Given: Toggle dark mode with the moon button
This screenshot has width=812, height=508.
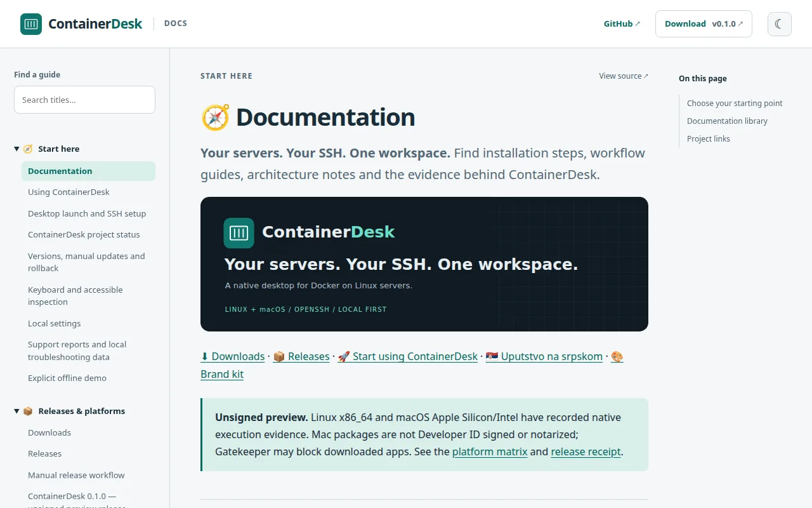Looking at the screenshot, I should pyautogui.click(x=780, y=24).
